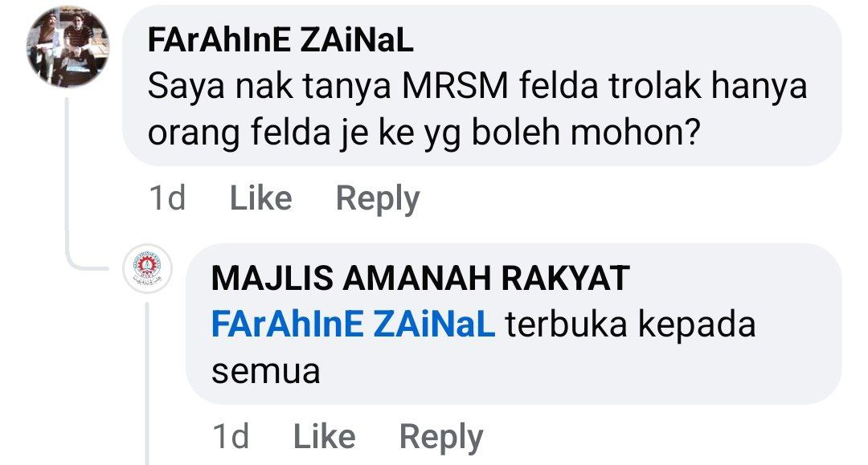868x465 pixels.
Task: Click the 1d timestamp on first comment
Action: point(167,198)
